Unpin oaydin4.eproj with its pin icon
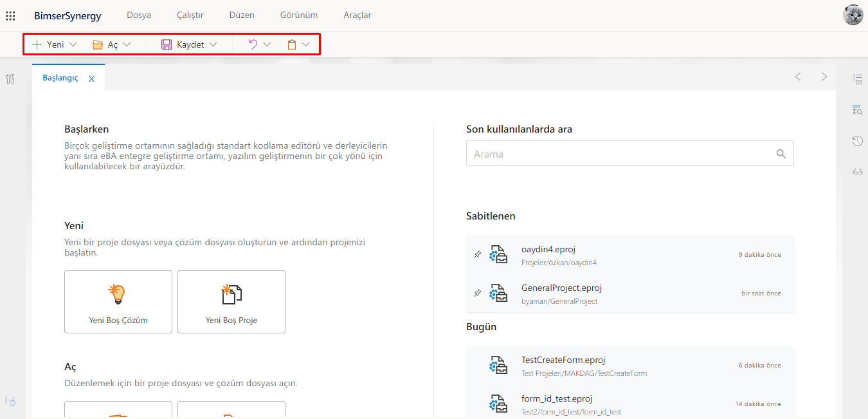The width and height of the screenshot is (868, 419). 477,255
